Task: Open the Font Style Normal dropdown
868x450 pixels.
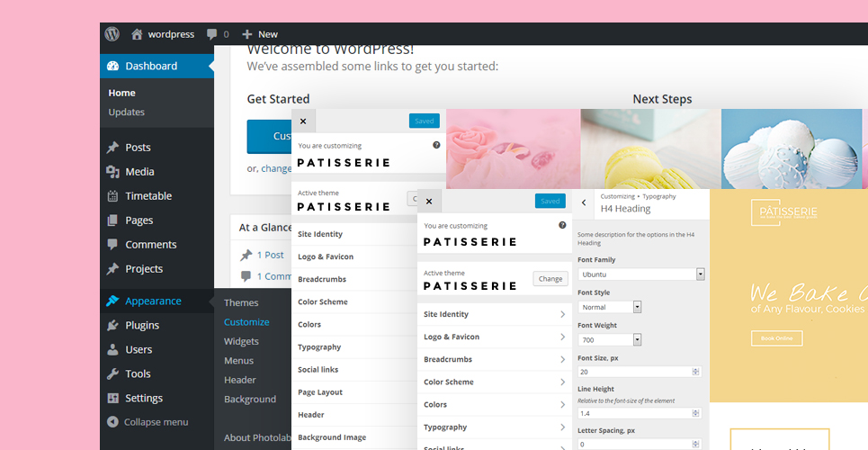Action: (610, 307)
